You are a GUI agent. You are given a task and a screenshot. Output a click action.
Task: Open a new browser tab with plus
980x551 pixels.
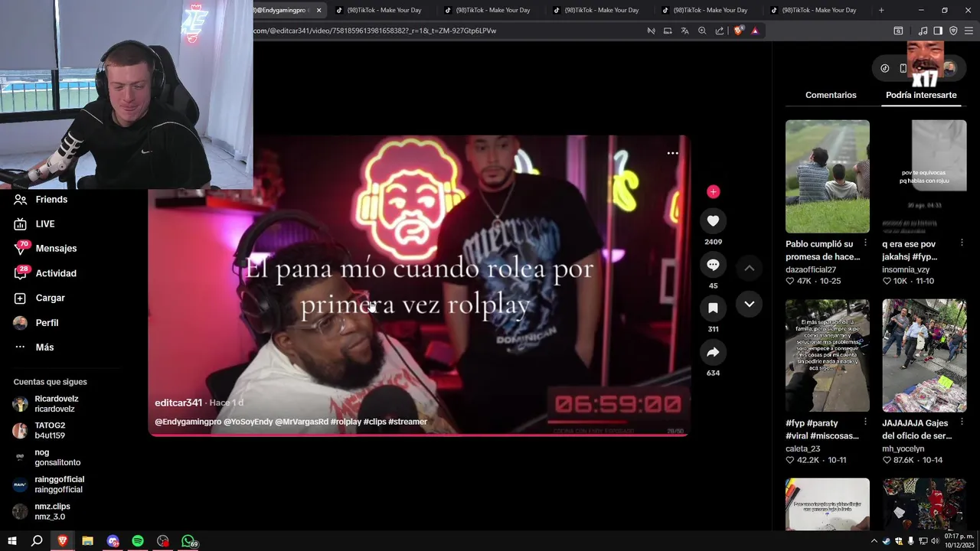pos(881,10)
